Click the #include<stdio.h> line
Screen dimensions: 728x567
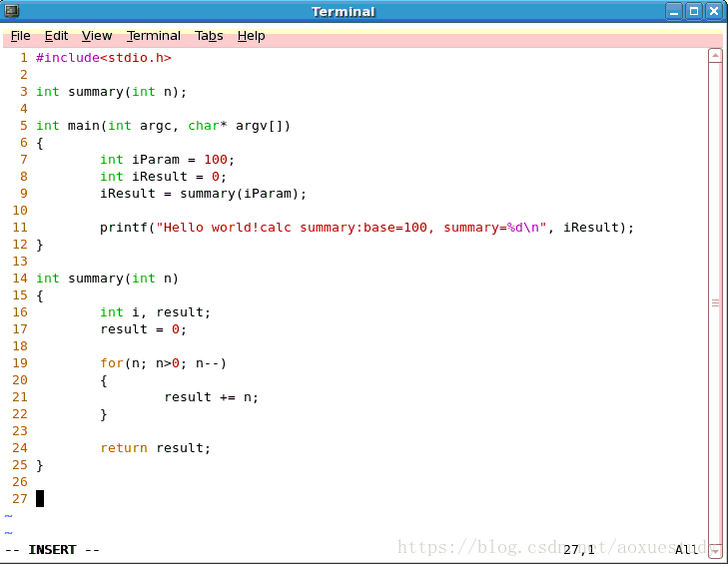(x=104, y=58)
